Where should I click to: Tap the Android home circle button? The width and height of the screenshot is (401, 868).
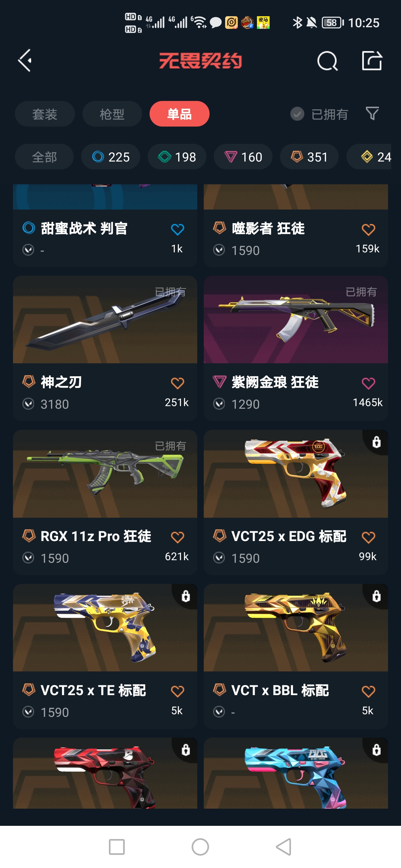tap(200, 847)
